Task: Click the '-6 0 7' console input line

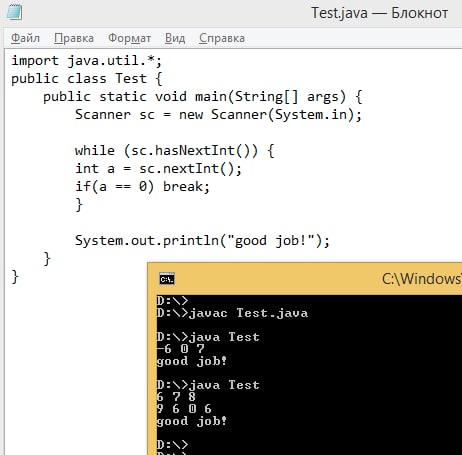Action: [180, 349]
